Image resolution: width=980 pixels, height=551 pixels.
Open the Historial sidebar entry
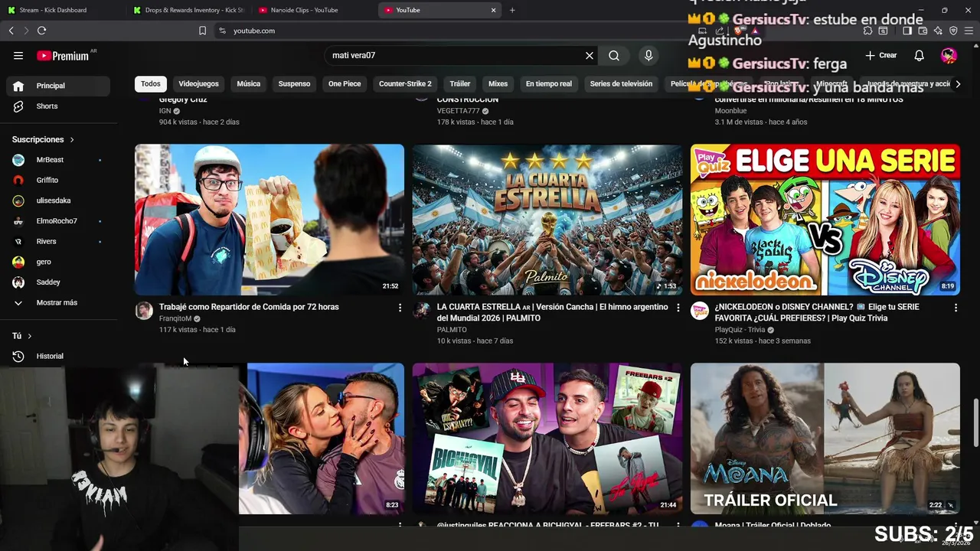tap(60, 356)
